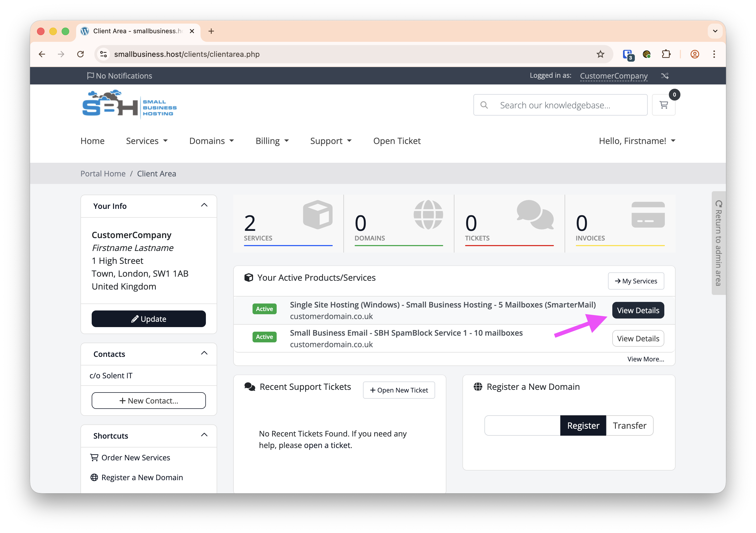This screenshot has height=533, width=756.
Task: Click the SBH Small Business Hosting logo
Action: click(x=129, y=104)
